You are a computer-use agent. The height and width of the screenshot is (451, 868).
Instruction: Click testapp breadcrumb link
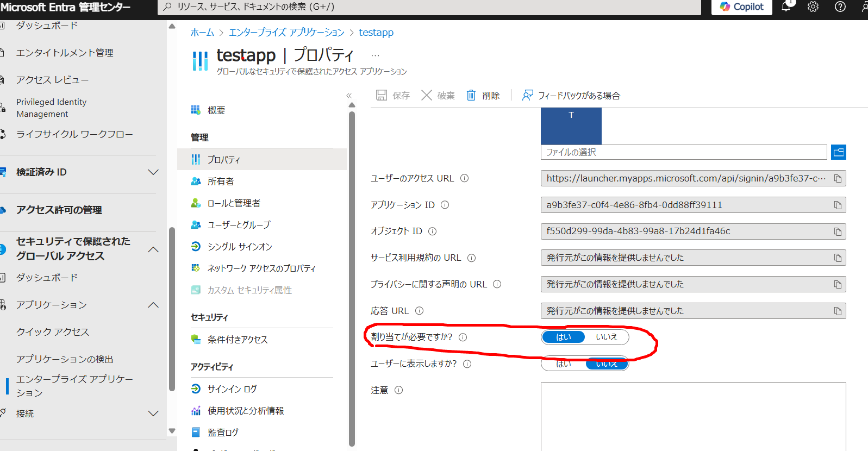click(x=376, y=33)
